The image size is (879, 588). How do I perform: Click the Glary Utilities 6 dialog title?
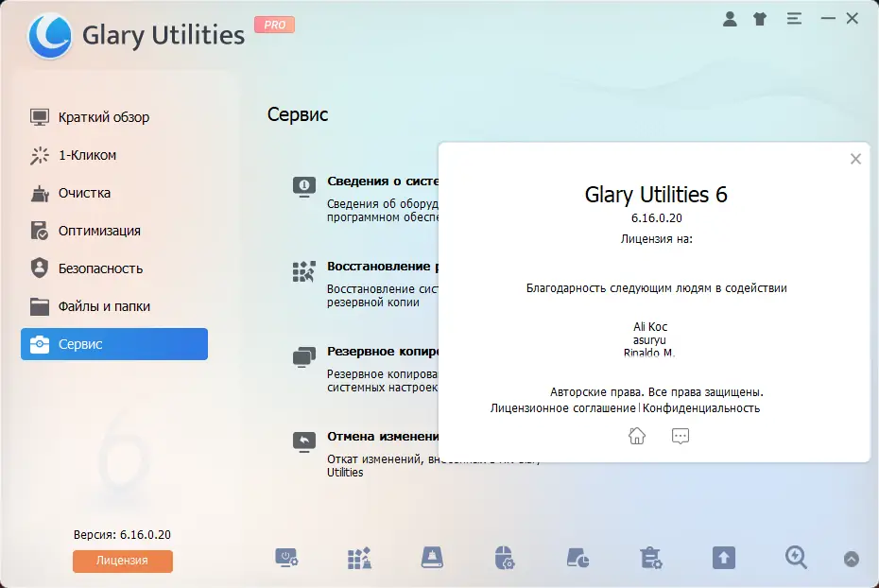coord(656,195)
